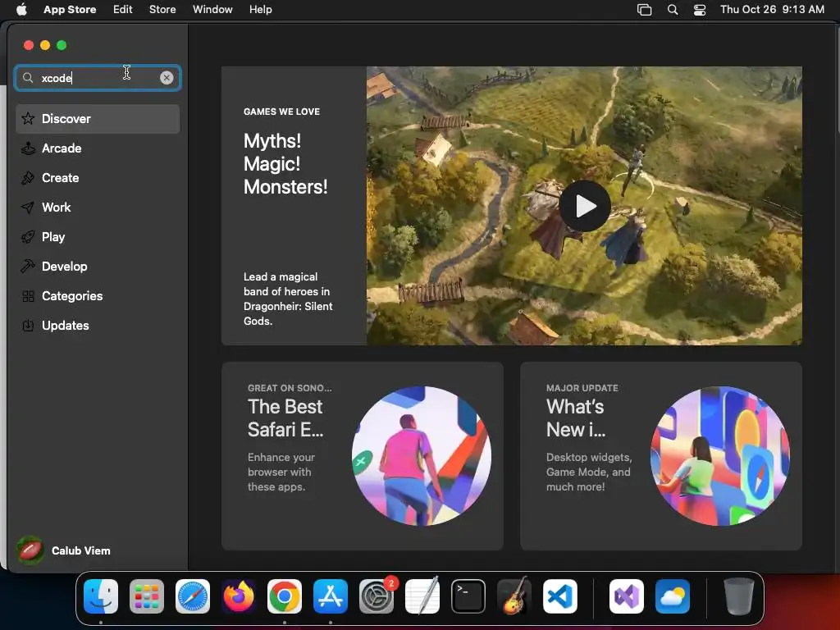840x630 pixels.
Task: Open the App Store menu
Action: pyautogui.click(x=70, y=10)
